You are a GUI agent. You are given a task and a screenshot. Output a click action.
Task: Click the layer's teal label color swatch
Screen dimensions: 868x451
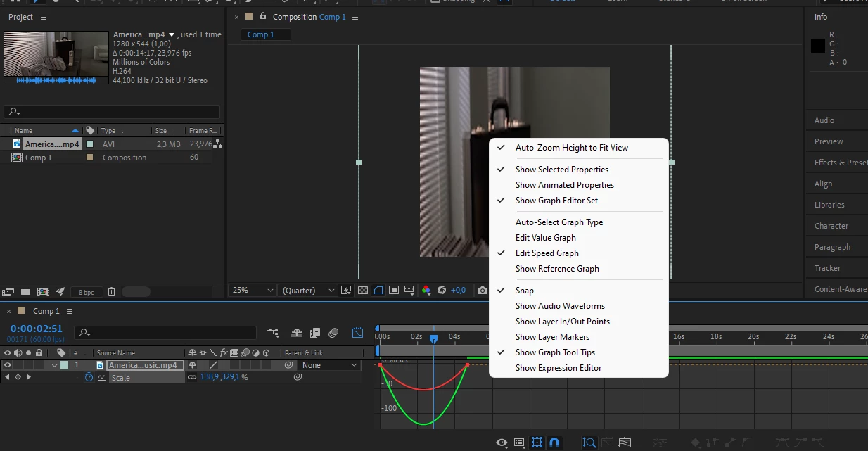(64, 365)
